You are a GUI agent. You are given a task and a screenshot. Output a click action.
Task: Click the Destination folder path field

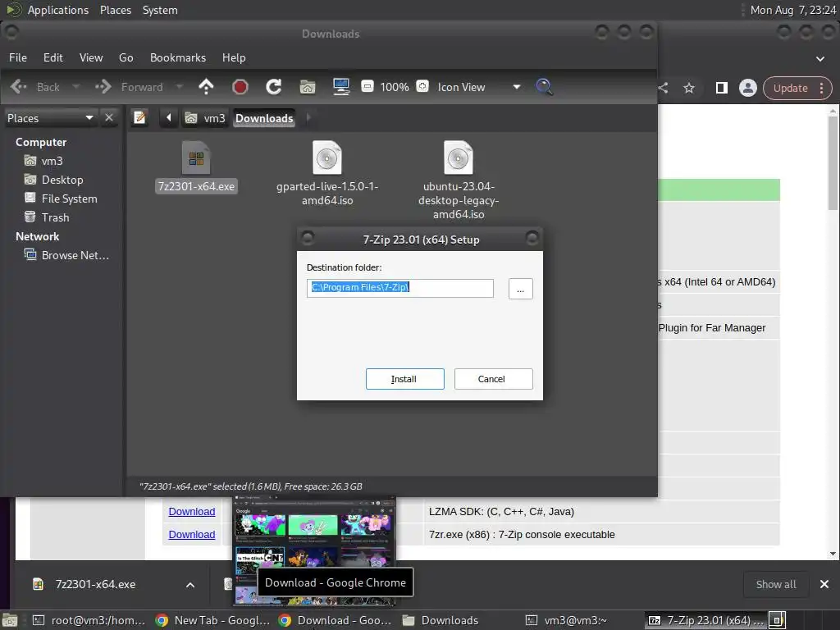(x=399, y=288)
